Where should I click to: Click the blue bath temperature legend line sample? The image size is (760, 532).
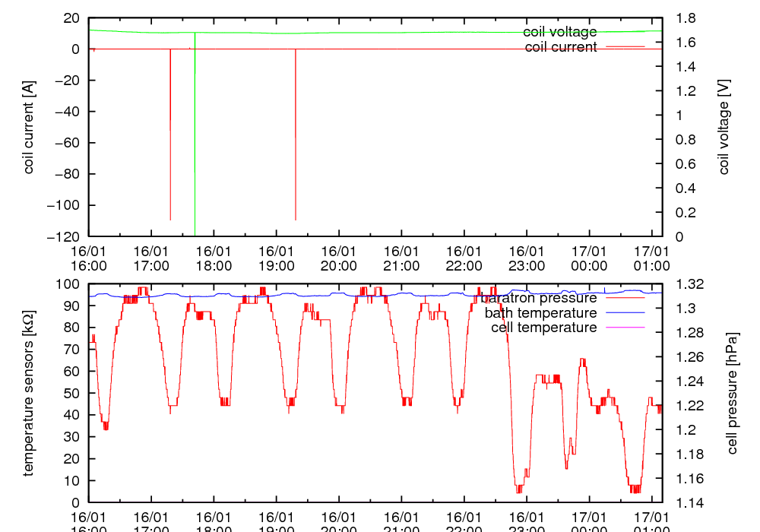tap(624, 312)
